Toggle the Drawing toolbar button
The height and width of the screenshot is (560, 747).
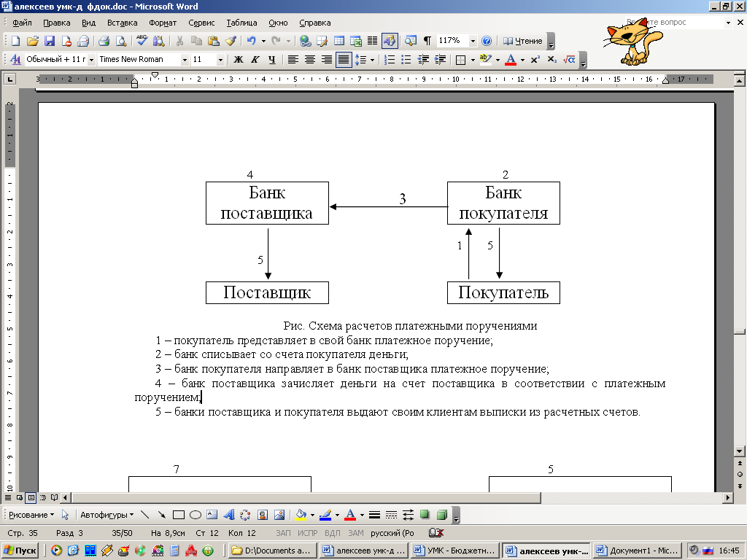pos(390,41)
